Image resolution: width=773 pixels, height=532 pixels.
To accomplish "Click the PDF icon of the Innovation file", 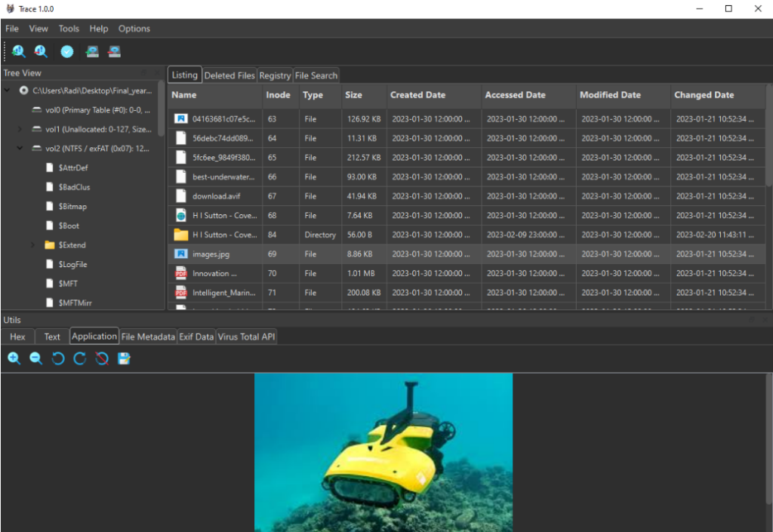I will click(181, 273).
